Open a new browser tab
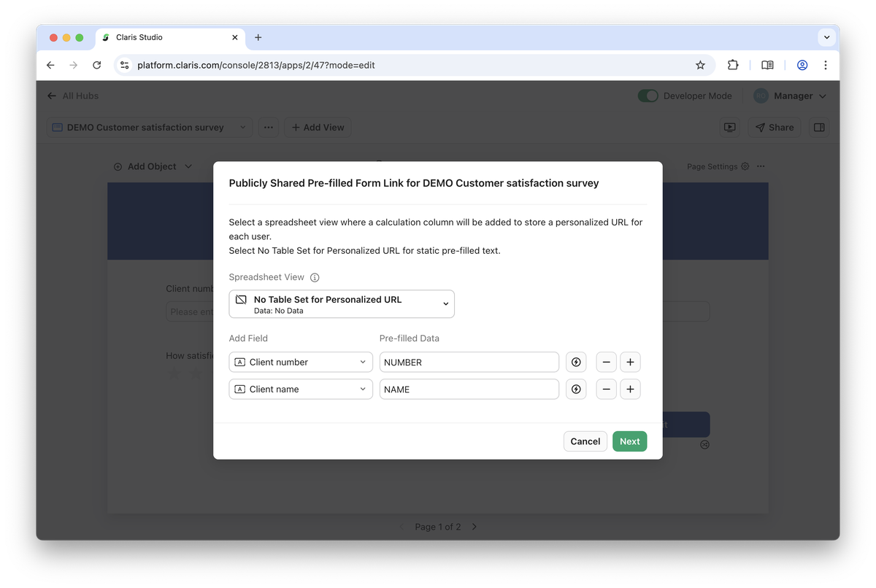876x588 pixels. [x=258, y=37]
